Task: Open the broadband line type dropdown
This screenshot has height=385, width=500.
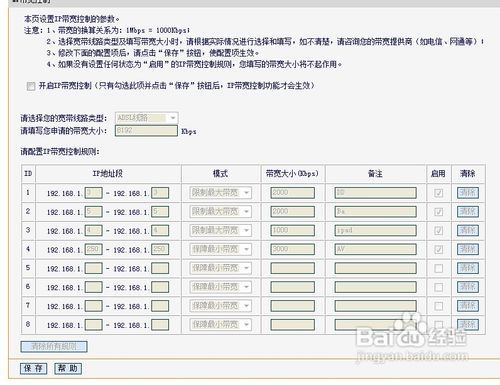Action: 146,118
